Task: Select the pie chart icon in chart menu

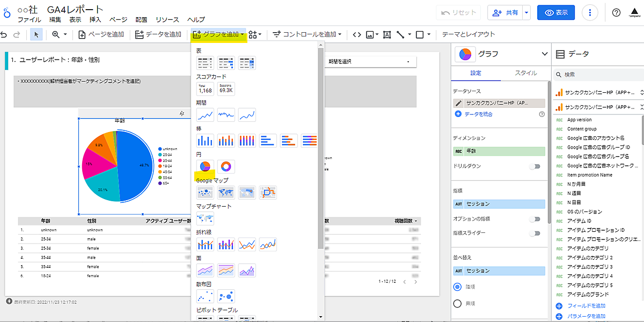Action: coord(205,166)
